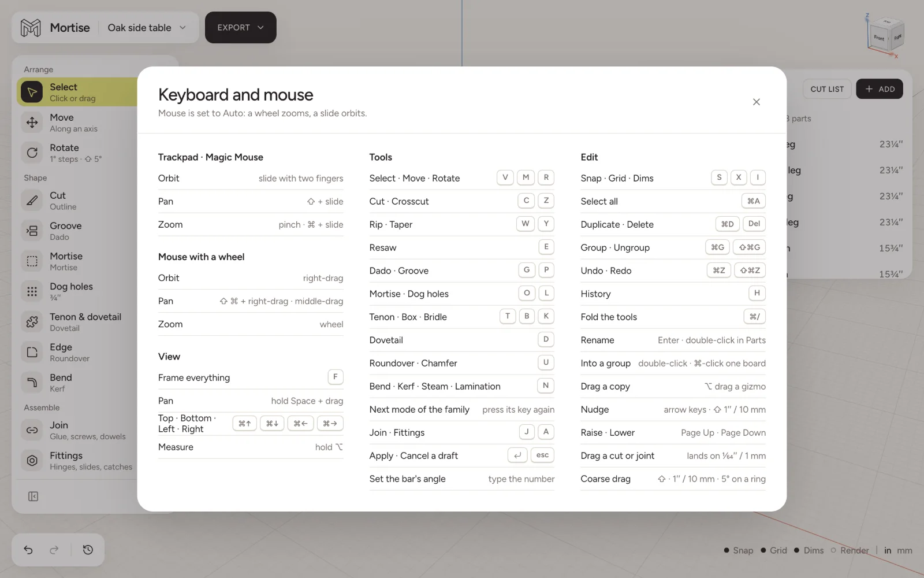Open the history clock icon
The width and height of the screenshot is (924, 578).
pos(88,550)
